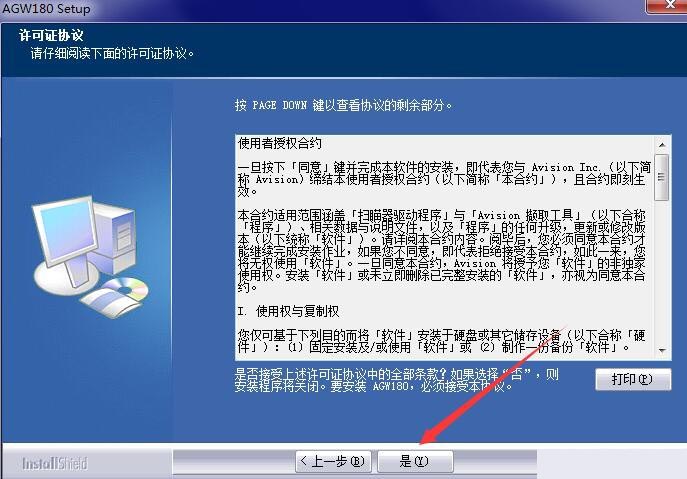
Task: Close the AGW180 Setup window
Action: coord(668,5)
